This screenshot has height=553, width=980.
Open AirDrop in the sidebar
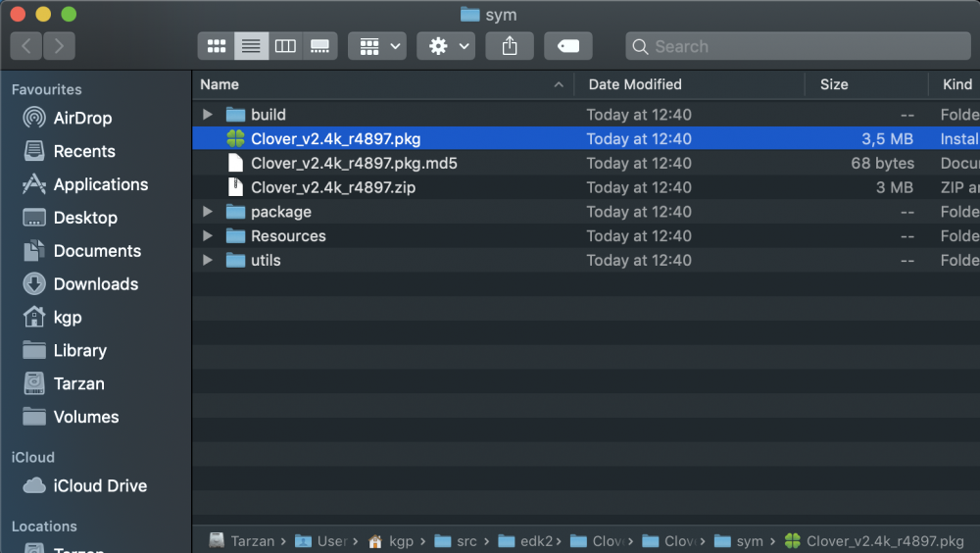(x=82, y=118)
